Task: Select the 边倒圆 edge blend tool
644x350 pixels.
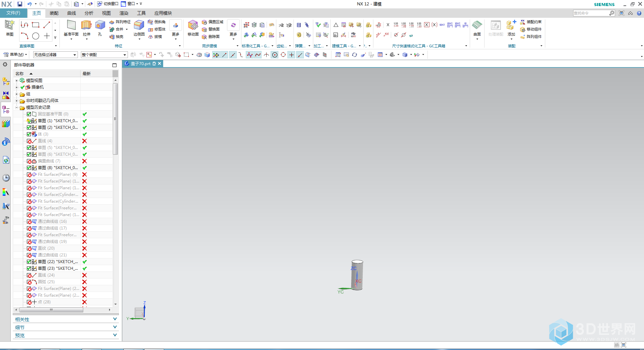Action: pos(139,28)
